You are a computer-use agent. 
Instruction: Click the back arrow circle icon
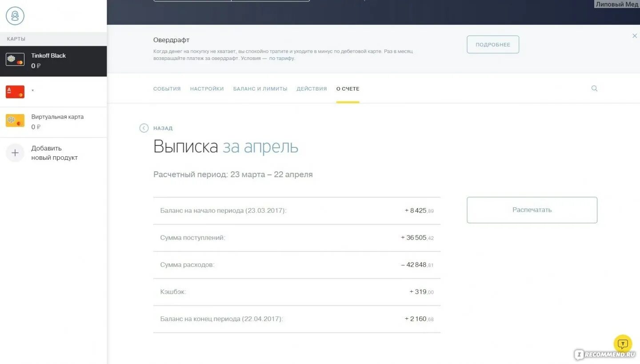click(144, 128)
